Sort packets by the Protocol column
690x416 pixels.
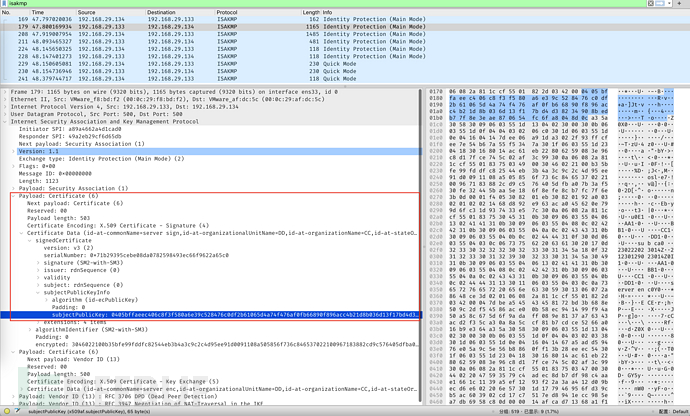[257, 12]
